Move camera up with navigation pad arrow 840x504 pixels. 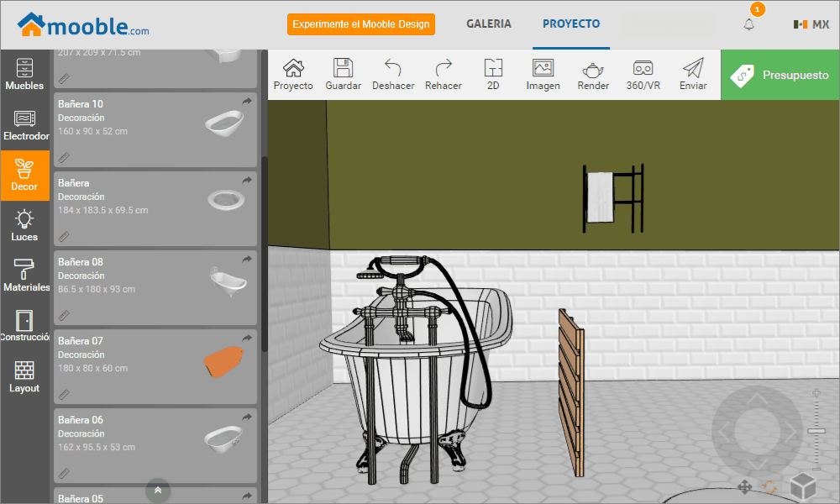pyautogui.click(x=757, y=398)
